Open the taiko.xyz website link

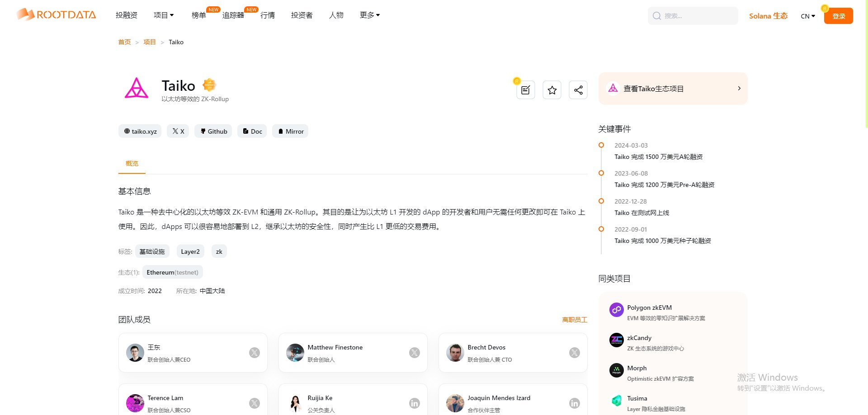pos(140,131)
